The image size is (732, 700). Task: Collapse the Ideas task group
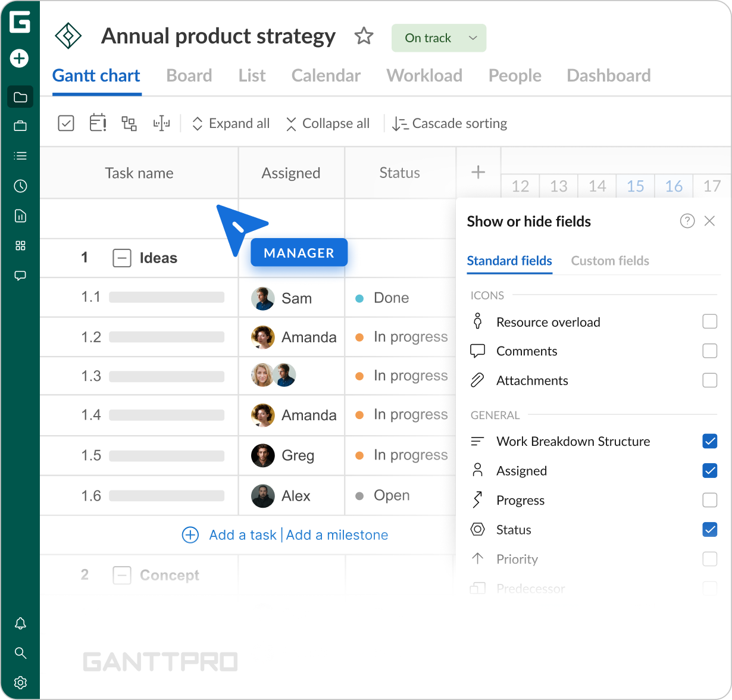[122, 258]
